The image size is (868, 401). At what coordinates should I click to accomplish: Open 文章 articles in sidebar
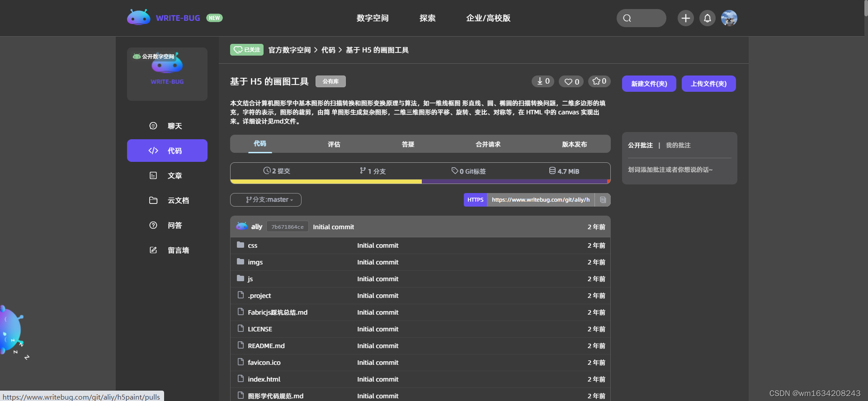click(x=167, y=175)
